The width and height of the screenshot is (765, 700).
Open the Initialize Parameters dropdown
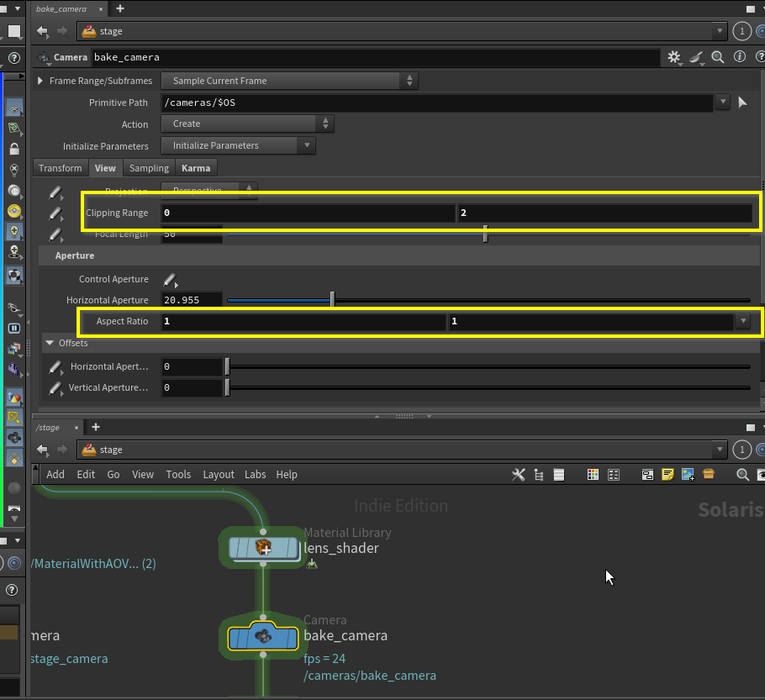click(x=238, y=145)
